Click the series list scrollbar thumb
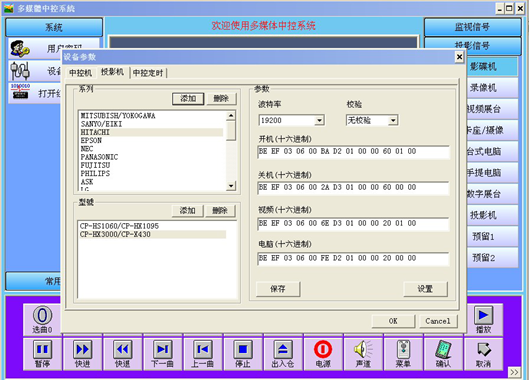The height and width of the screenshot is (380, 529). point(231,131)
